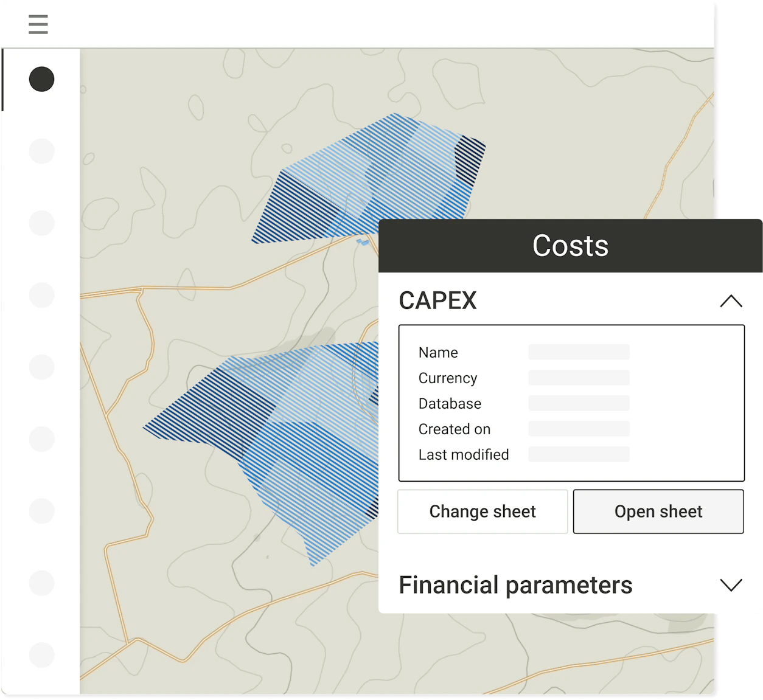Click the third sidebar circle icon
Image resolution: width=763 pixels, height=700 pixels.
tap(42, 223)
